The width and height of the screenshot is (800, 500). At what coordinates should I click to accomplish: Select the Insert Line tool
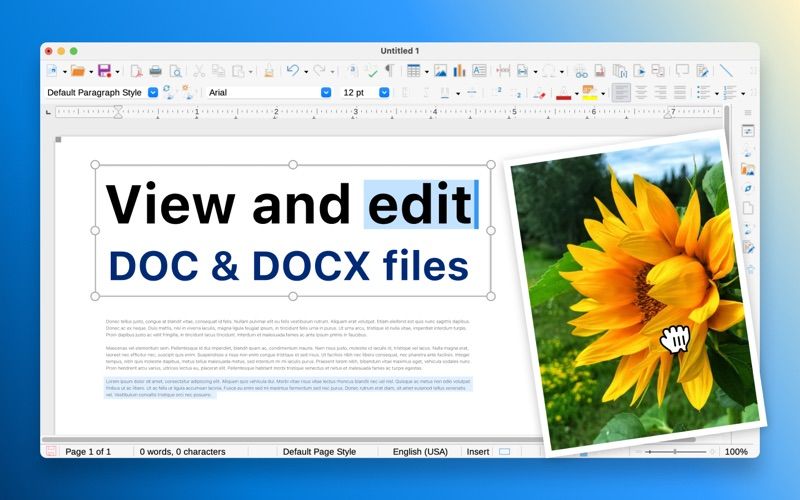point(726,71)
